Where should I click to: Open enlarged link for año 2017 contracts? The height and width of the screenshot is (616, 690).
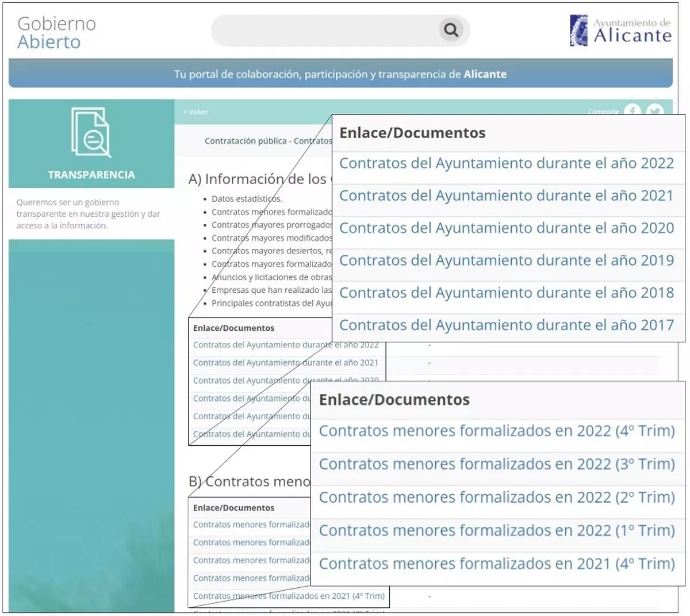click(x=506, y=326)
